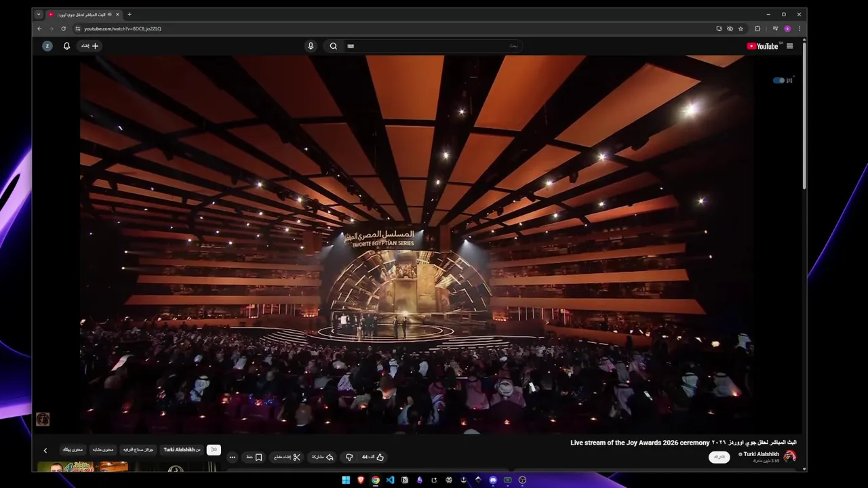Click page vertical scrollbar
The image size is (868, 488).
[804, 115]
